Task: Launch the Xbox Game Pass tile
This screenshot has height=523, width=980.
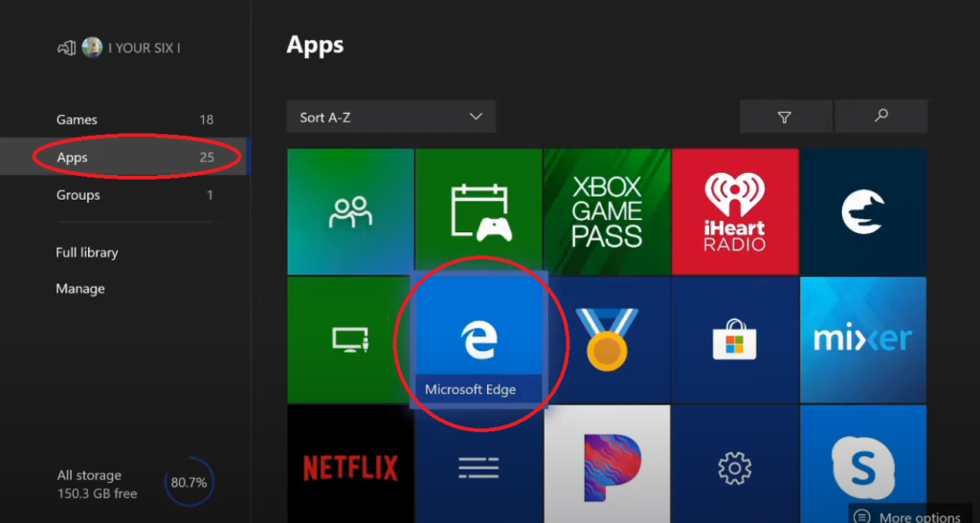Action: tap(607, 211)
